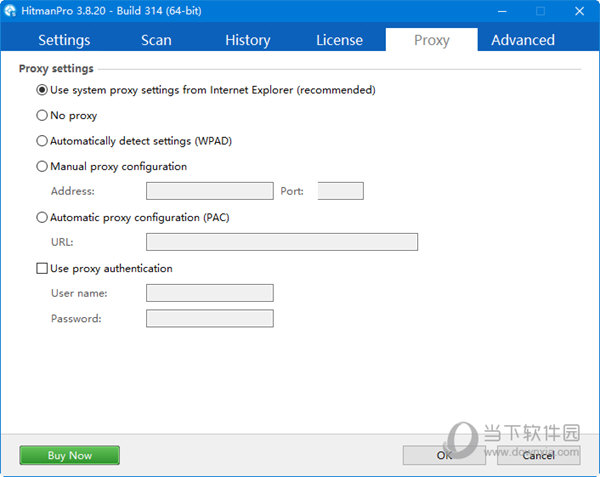The height and width of the screenshot is (477, 600).
Task: Open the Advanced tab
Action: pyautogui.click(x=523, y=40)
